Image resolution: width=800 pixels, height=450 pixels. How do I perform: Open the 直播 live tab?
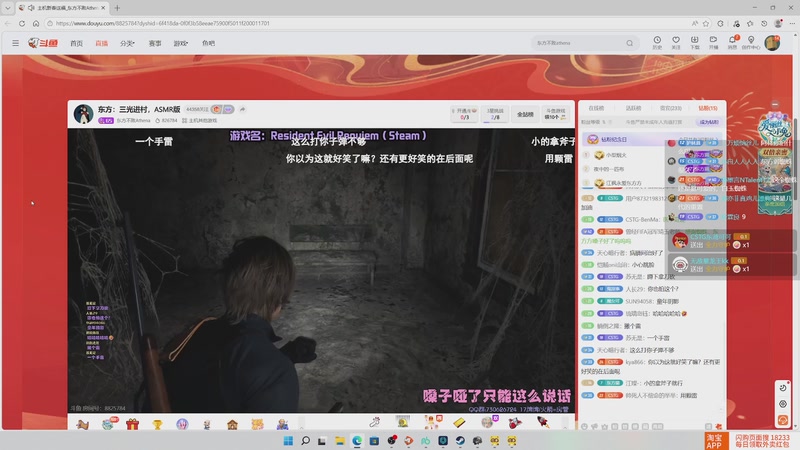pos(102,43)
